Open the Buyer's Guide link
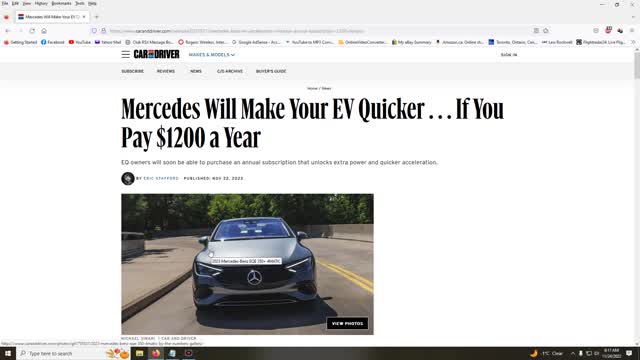640x360 pixels. [271, 71]
